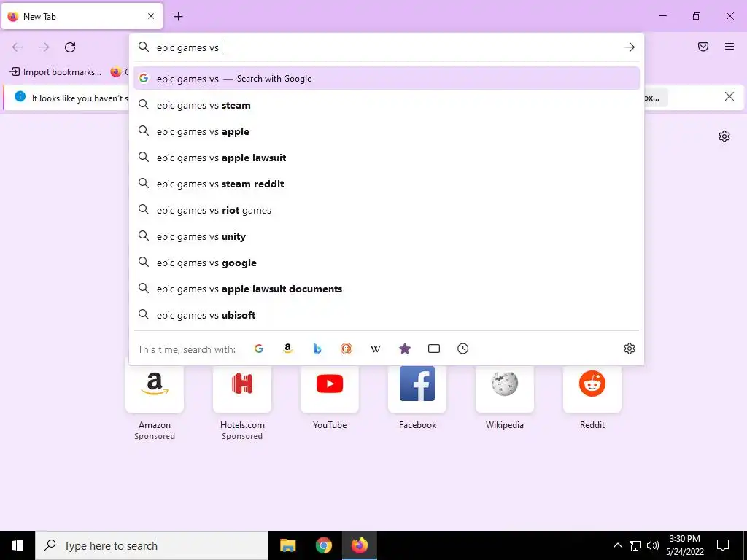Choose the Amazon one-off search icon
This screenshot has height=560, width=747.
point(287,349)
